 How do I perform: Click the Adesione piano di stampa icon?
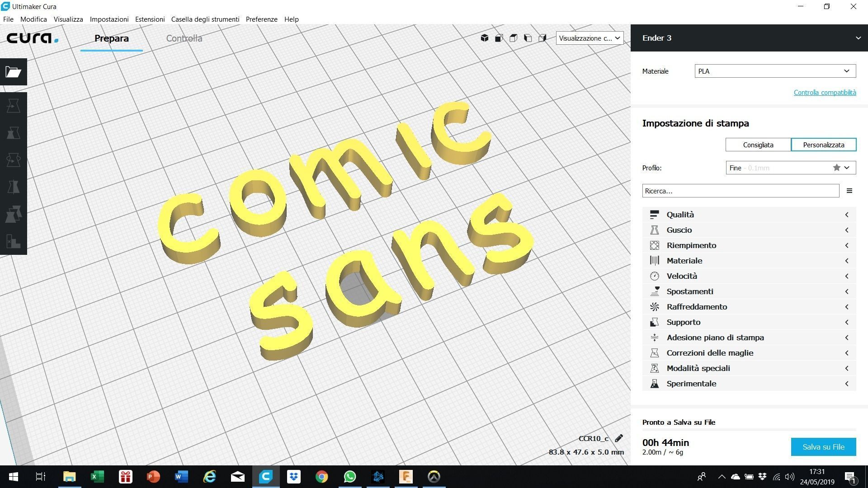point(654,338)
